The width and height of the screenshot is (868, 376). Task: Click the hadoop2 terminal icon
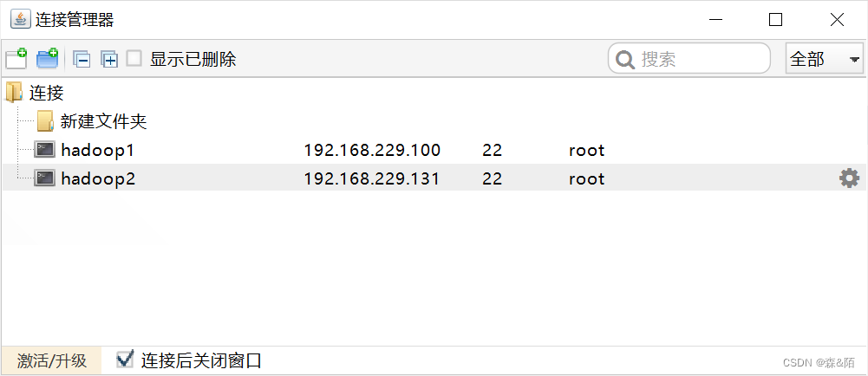[44, 178]
